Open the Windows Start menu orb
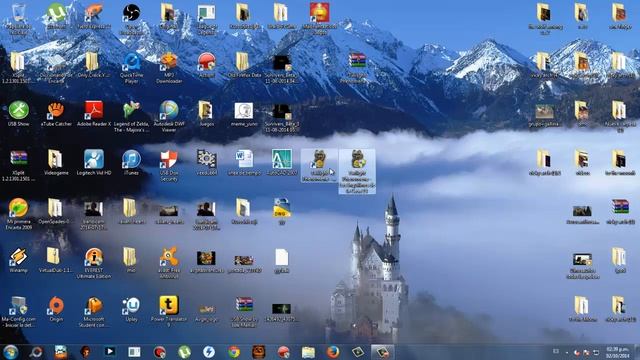Screen dimensions: 640x360 pyautogui.click(x=11, y=352)
